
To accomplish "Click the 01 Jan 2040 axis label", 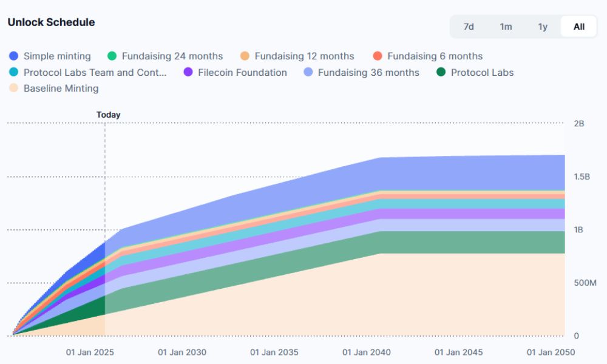I will coord(367,352).
